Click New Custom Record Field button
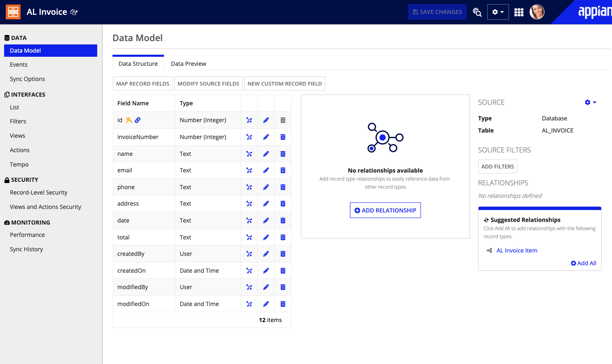Screen dimensions: 612x364 pyautogui.click(x=285, y=83)
